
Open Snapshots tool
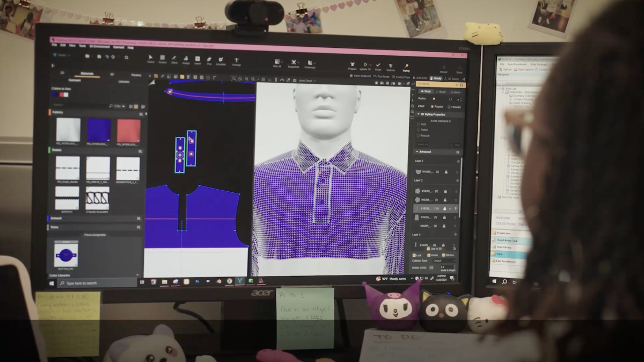(294, 64)
